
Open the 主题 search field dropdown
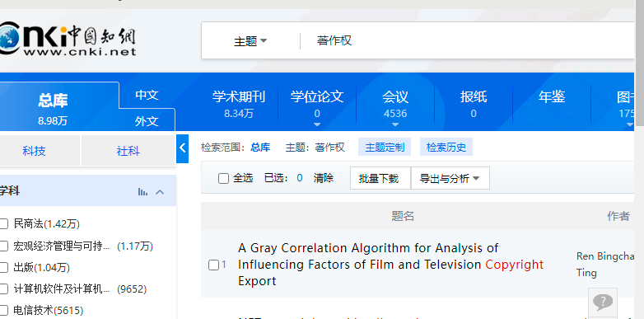point(250,41)
